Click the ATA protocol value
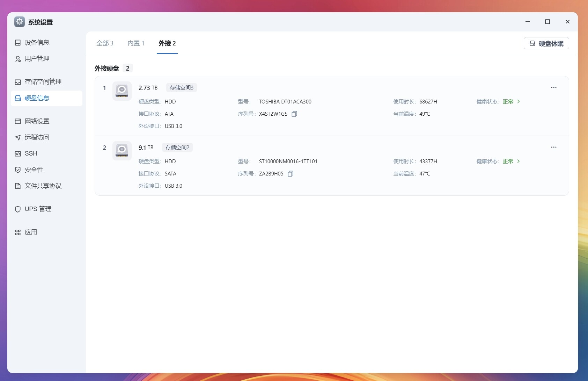The width and height of the screenshot is (588, 381). [169, 114]
